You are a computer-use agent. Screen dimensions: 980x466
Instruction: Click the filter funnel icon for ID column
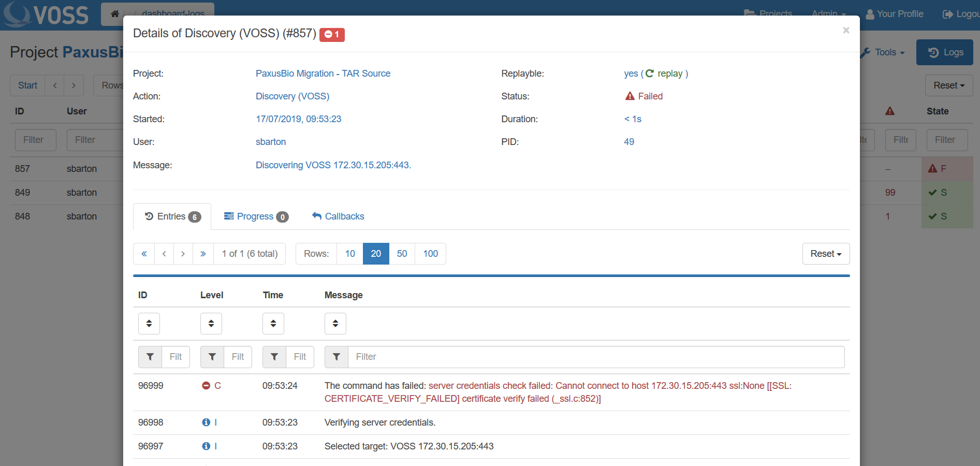(150, 357)
